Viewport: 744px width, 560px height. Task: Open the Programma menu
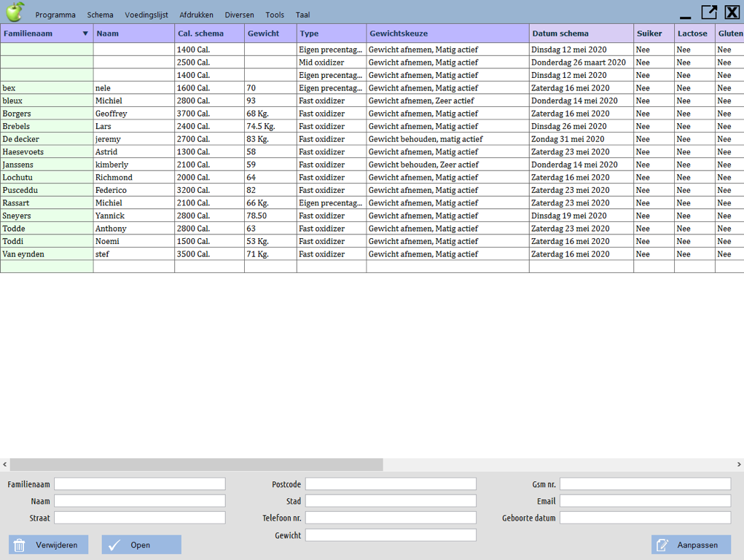tap(55, 15)
